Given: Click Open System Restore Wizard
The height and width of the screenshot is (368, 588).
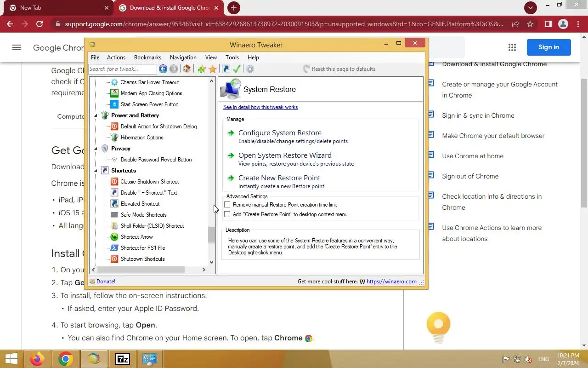Looking at the screenshot, I should click(x=285, y=155).
